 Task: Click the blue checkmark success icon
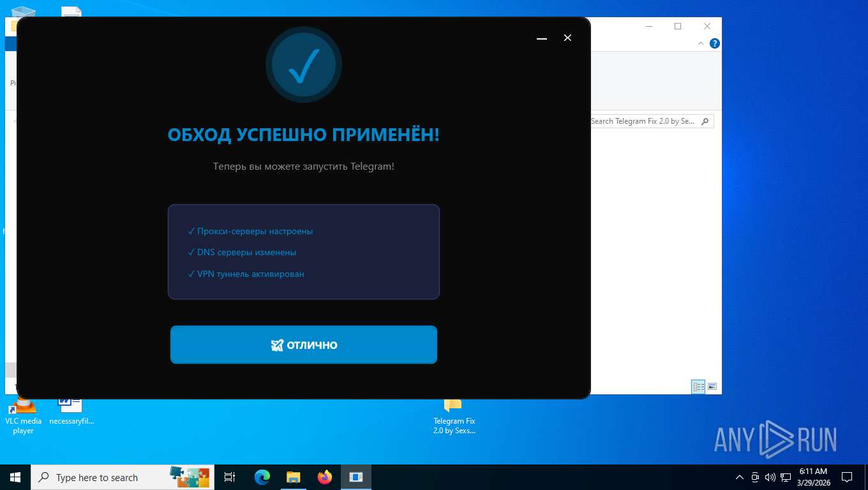(304, 64)
